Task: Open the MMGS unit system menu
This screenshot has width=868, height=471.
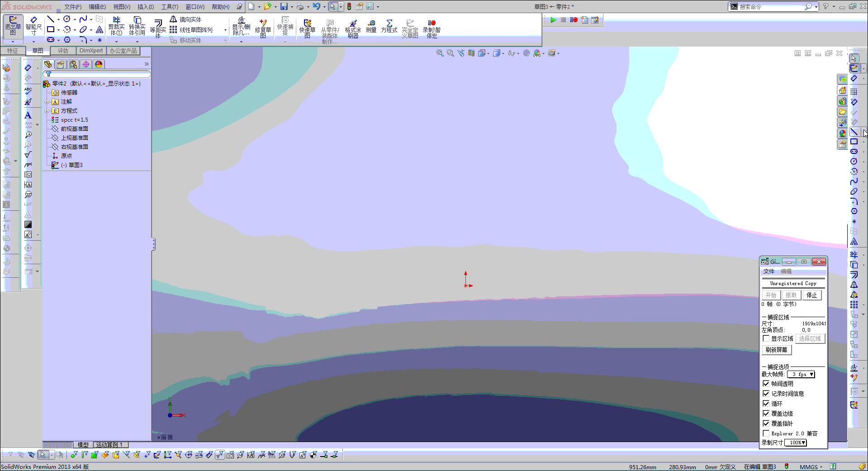Action: pyautogui.click(x=811, y=467)
